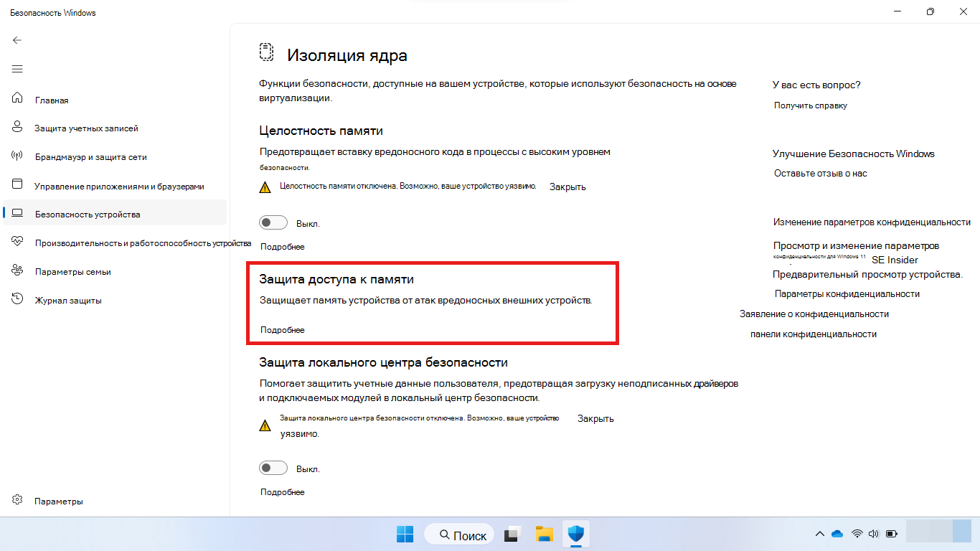Click the battery tray icon
Image resolution: width=980 pixels, height=551 pixels.
(892, 534)
